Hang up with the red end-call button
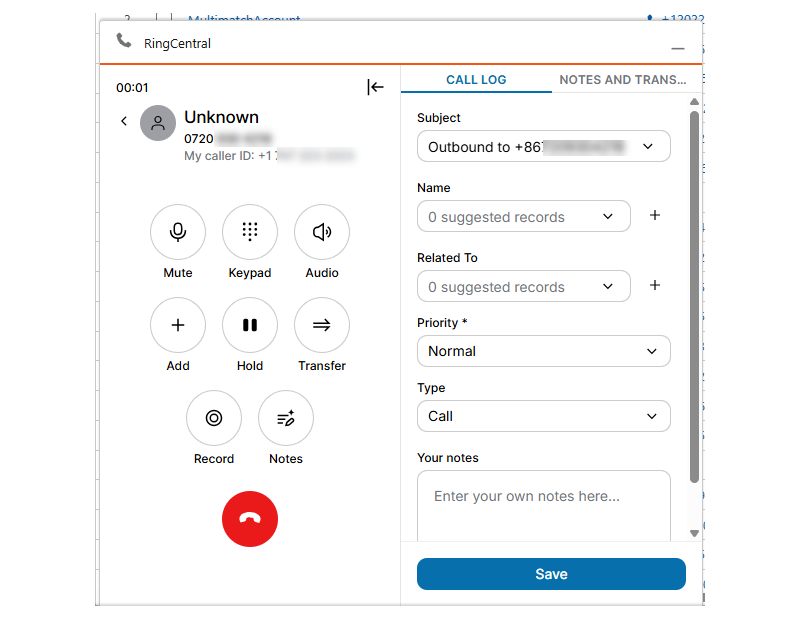Image resolution: width=800 pixels, height=623 pixels. 250,519
